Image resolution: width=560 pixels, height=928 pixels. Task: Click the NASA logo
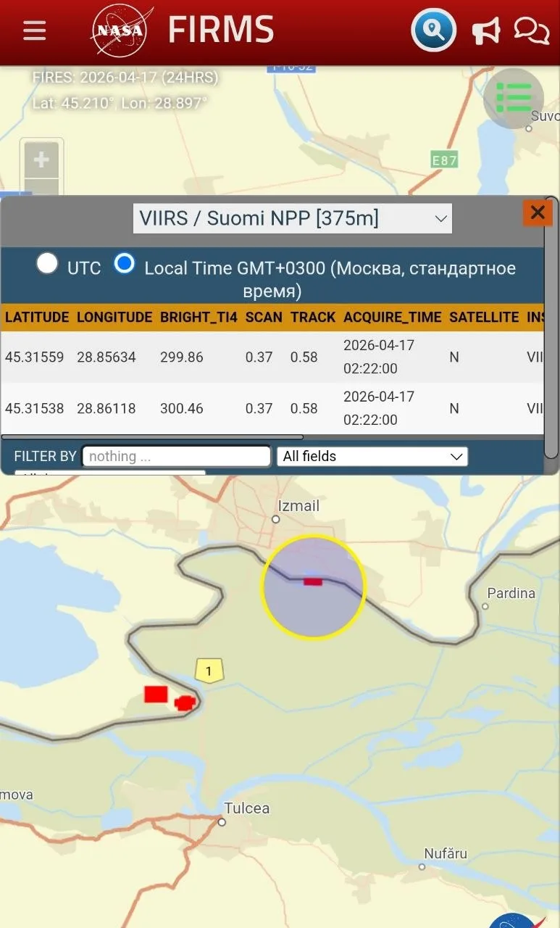tap(121, 31)
